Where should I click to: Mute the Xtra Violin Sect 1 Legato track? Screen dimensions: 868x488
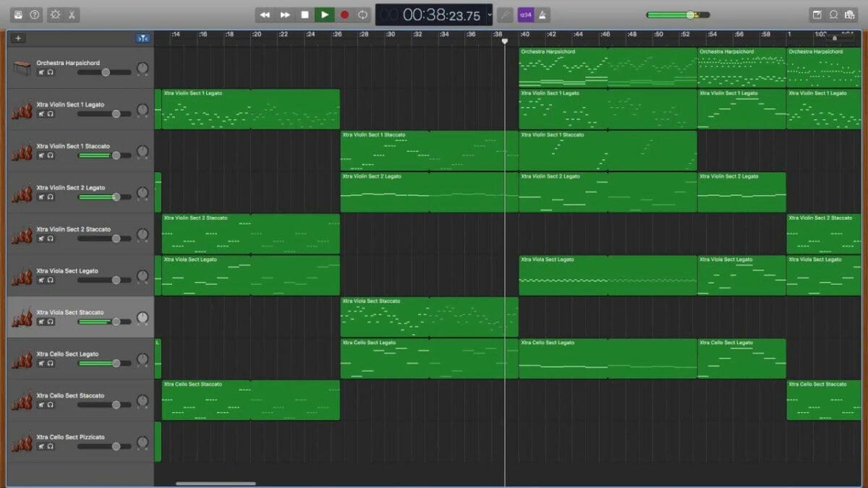pyautogui.click(x=42, y=114)
